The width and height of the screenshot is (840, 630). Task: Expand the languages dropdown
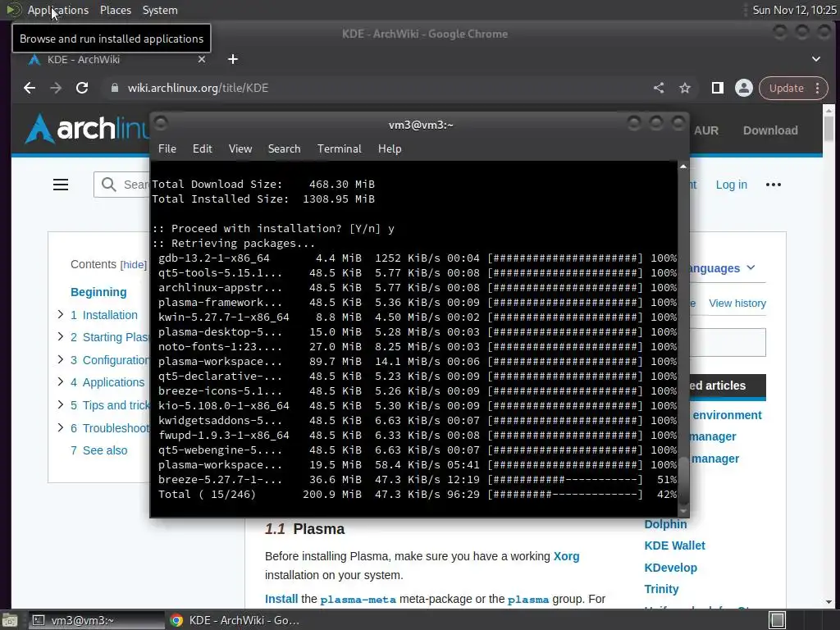722,268
